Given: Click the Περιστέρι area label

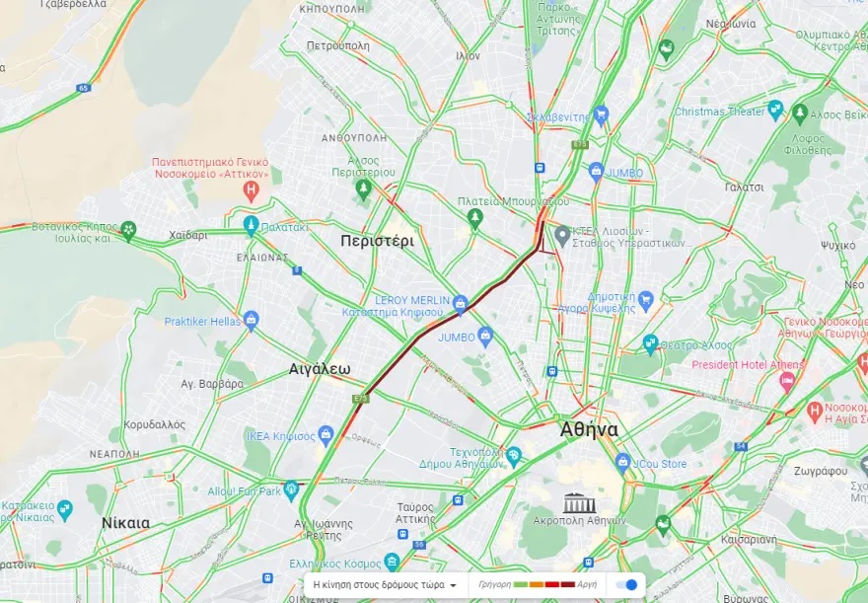Looking at the screenshot, I should [377, 241].
